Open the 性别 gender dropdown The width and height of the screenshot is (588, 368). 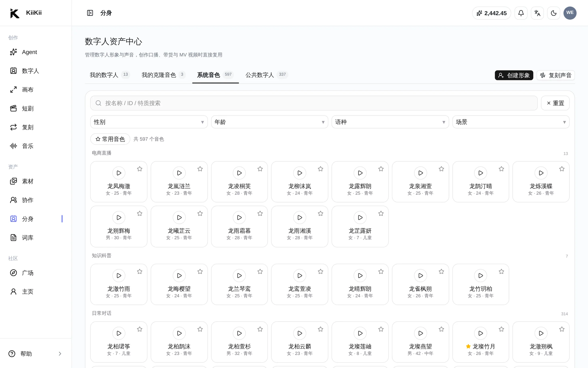pyautogui.click(x=149, y=122)
